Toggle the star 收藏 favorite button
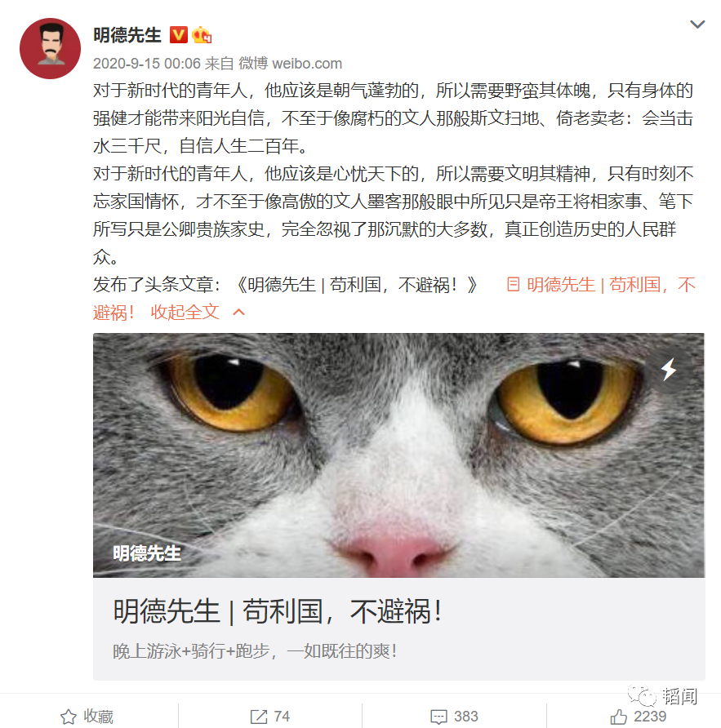 point(87,717)
